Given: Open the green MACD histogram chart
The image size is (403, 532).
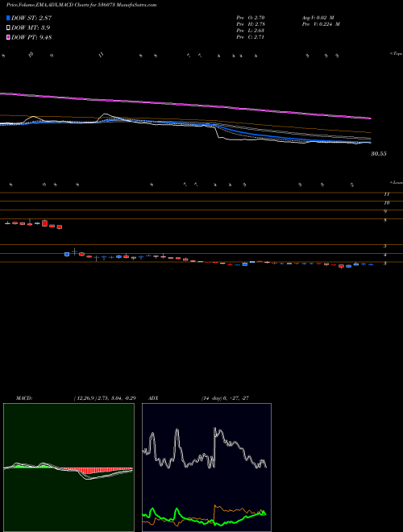Looking at the screenshot, I should tap(69, 468).
